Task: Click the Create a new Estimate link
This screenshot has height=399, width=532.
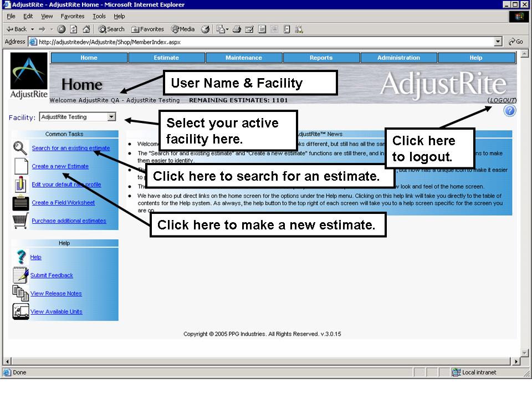Action: [60, 166]
